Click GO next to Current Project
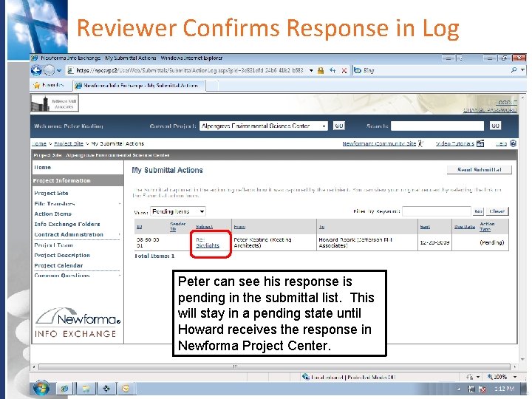Screen dimensions: 532x399 338,126
